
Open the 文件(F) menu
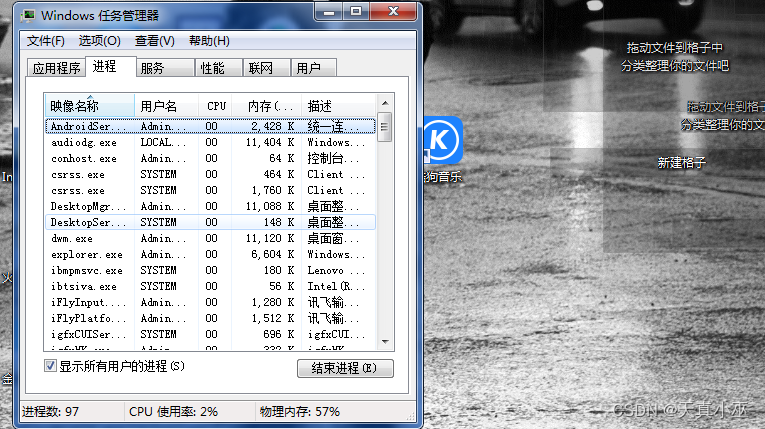coord(45,41)
